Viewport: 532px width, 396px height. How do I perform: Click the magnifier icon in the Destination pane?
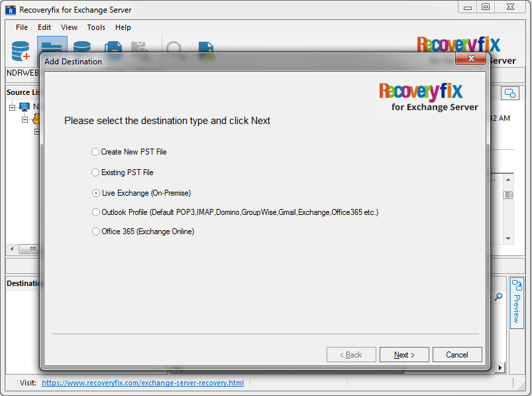[x=498, y=297]
